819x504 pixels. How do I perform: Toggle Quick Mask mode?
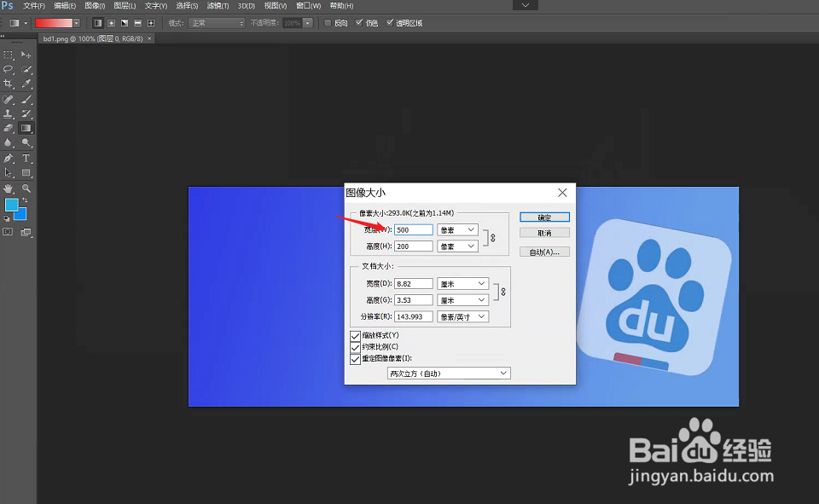pyautogui.click(x=8, y=232)
